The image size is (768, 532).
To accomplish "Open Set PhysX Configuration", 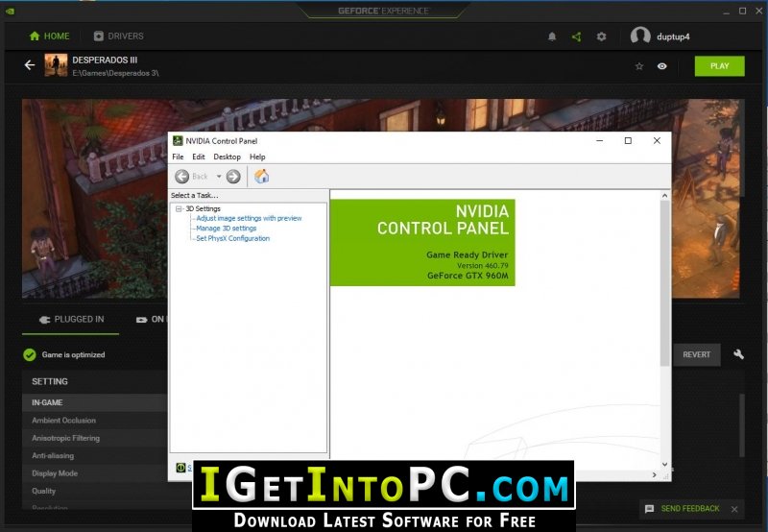I will [x=232, y=238].
